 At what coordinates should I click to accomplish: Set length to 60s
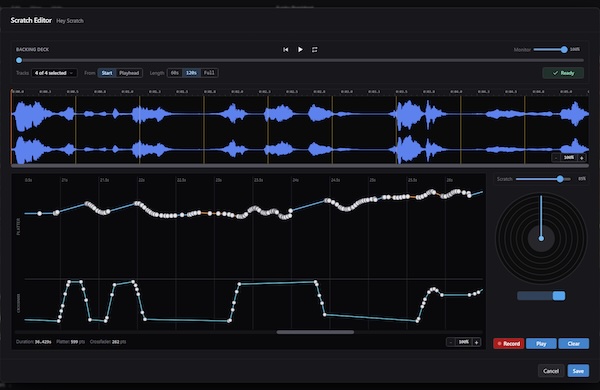point(175,73)
